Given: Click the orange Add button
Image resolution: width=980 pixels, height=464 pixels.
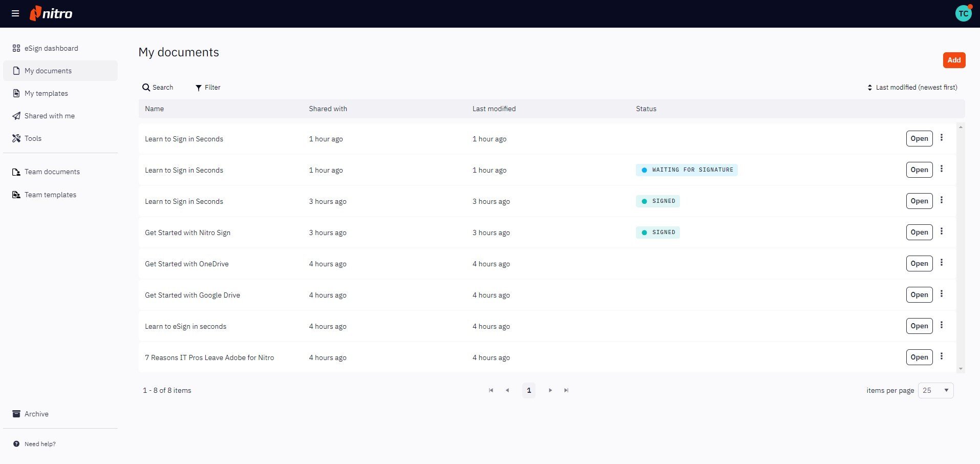Looking at the screenshot, I should 954,60.
